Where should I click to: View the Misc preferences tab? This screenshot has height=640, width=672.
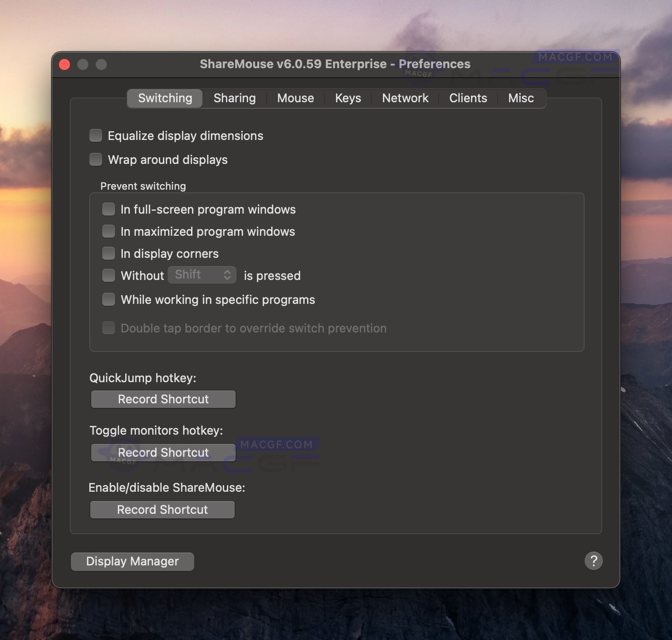521,98
